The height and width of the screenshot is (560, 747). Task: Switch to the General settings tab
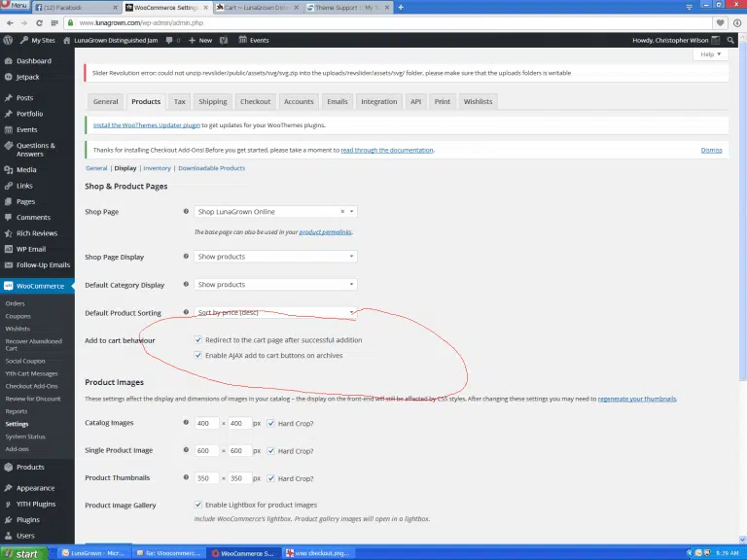point(105,101)
